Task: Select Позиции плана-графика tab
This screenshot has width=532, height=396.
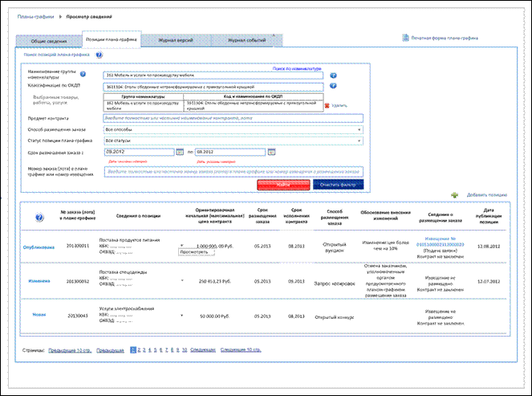Action: [112, 39]
